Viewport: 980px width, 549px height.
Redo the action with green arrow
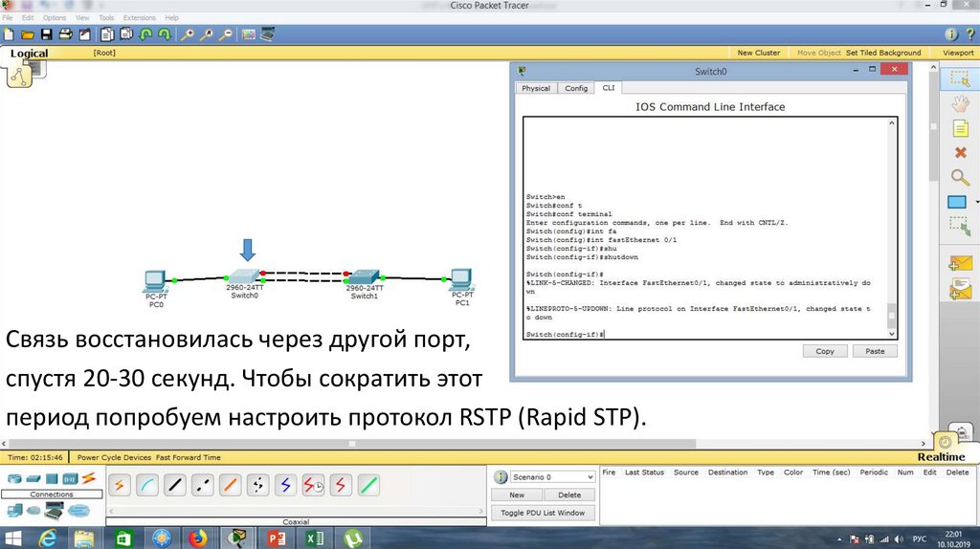tap(165, 34)
